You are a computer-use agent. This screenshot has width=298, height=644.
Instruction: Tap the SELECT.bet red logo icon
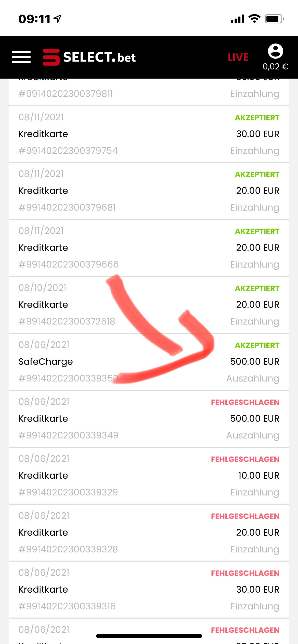51,57
